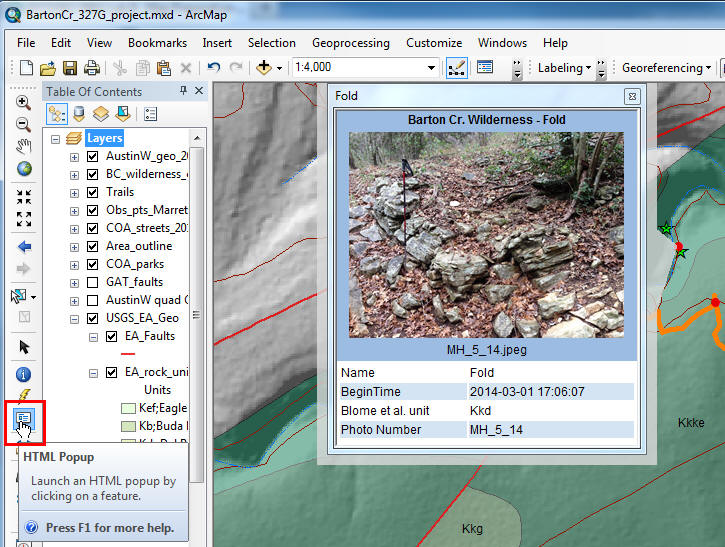Click the Paste clipboard icon
Image resolution: width=725 pixels, height=547 pixels.
tap(164, 68)
